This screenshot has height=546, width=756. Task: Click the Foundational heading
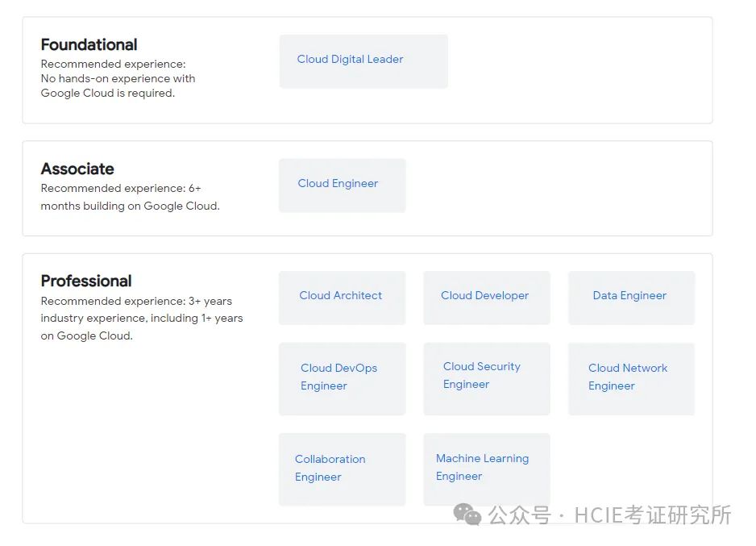89,45
